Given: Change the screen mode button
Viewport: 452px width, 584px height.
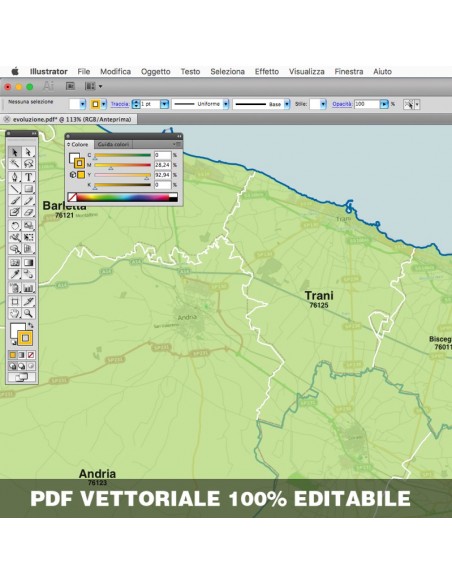Looking at the screenshot, I should click(22, 378).
